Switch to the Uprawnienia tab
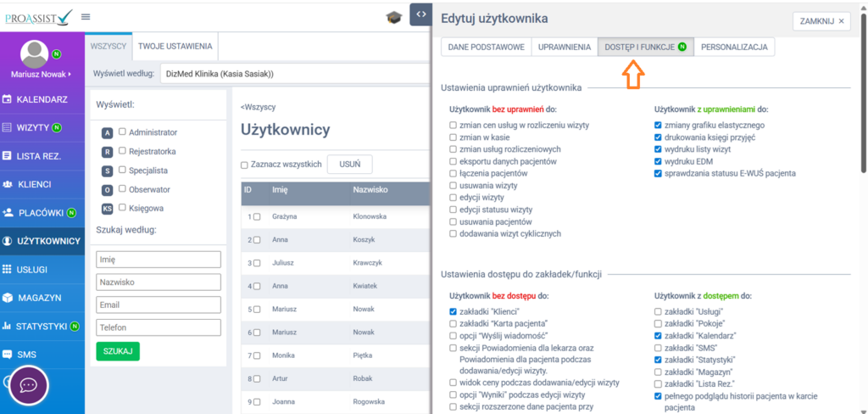868x414 pixels. click(x=564, y=48)
